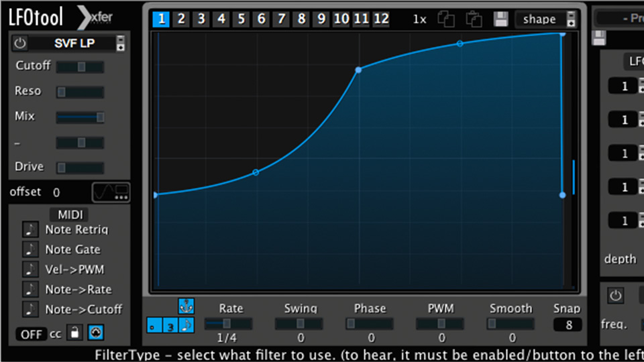The height and width of the screenshot is (362, 644).
Task: Enable Note->Cutoff MIDI option
Action: tap(30, 310)
